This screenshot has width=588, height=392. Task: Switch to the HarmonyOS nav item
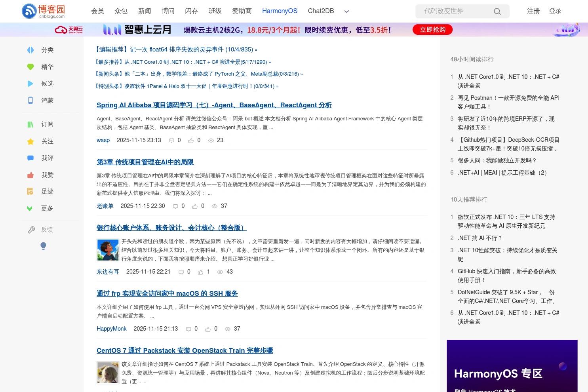point(280,11)
